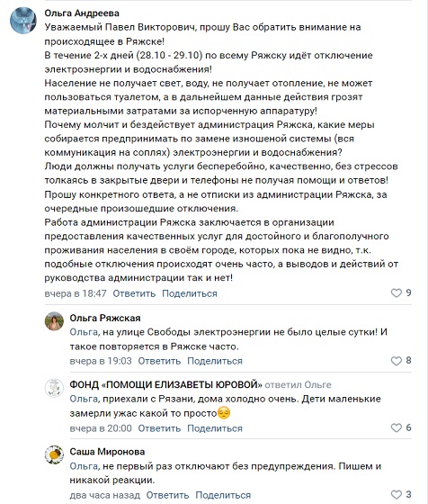Click the 'вчера в 18:47' timestamp

(x=76, y=293)
